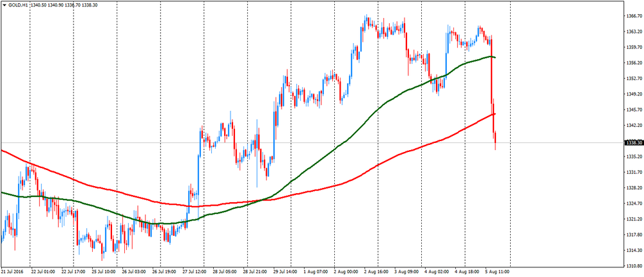The width and height of the screenshot is (644, 277).
Task: Click the 1324.70 price axis label
Action: [633, 204]
